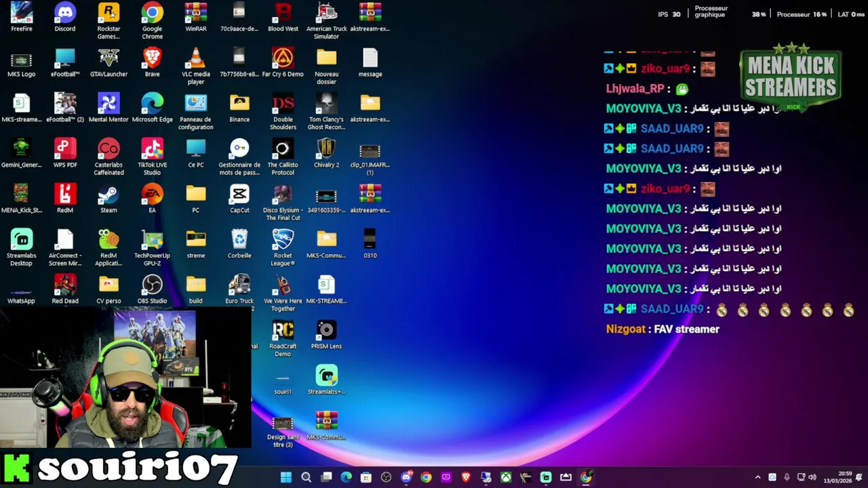Show hidden system tray icons
Image resolution: width=868 pixels, height=488 pixels.
click(x=757, y=477)
